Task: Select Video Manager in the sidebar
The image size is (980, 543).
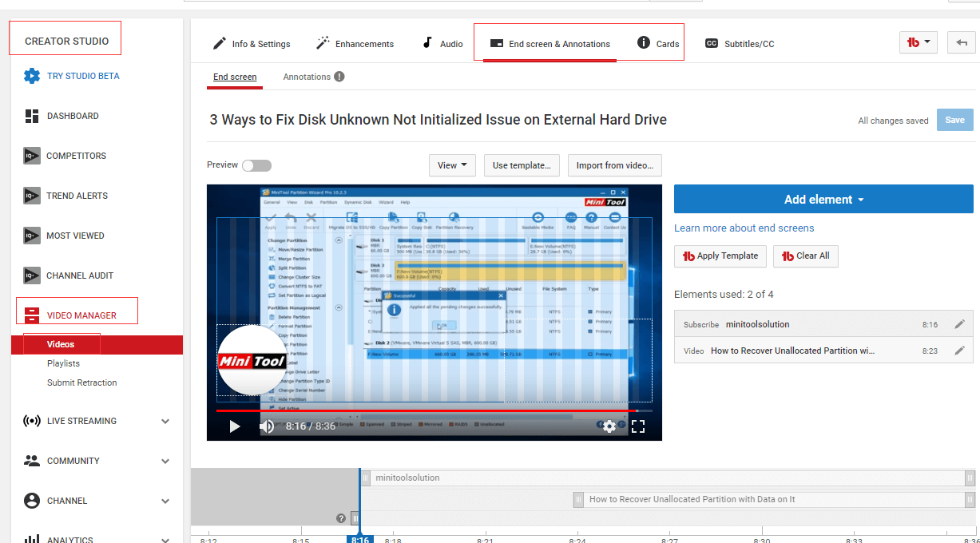Action: click(x=70, y=315)
